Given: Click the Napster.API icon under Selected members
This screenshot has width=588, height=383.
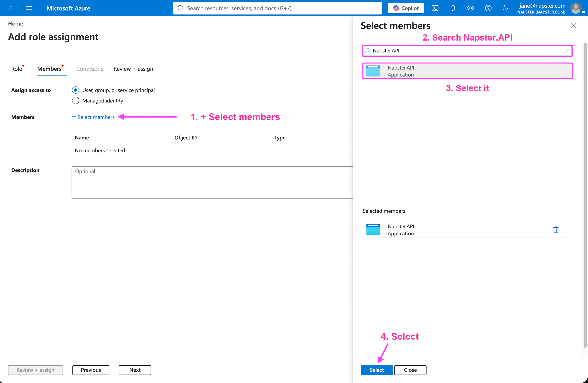Looking at the screenshot, I should pyautogui.click(x=373, y=230).
